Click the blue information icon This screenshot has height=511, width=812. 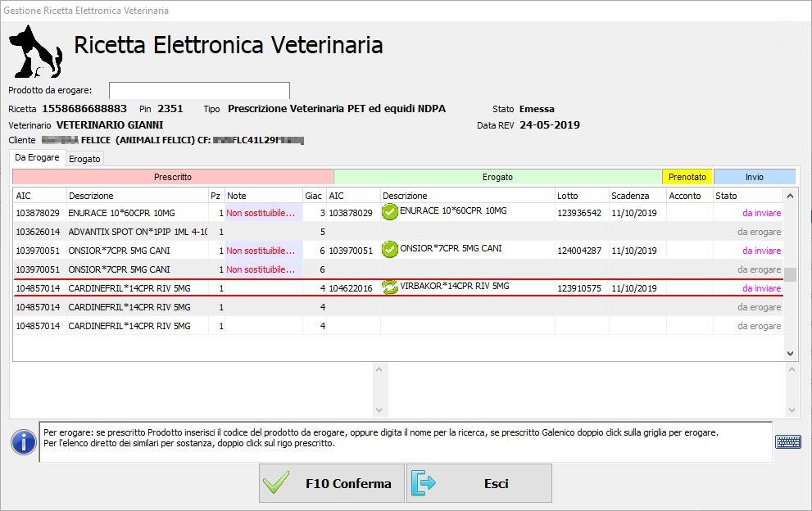[x=23, y=442]
